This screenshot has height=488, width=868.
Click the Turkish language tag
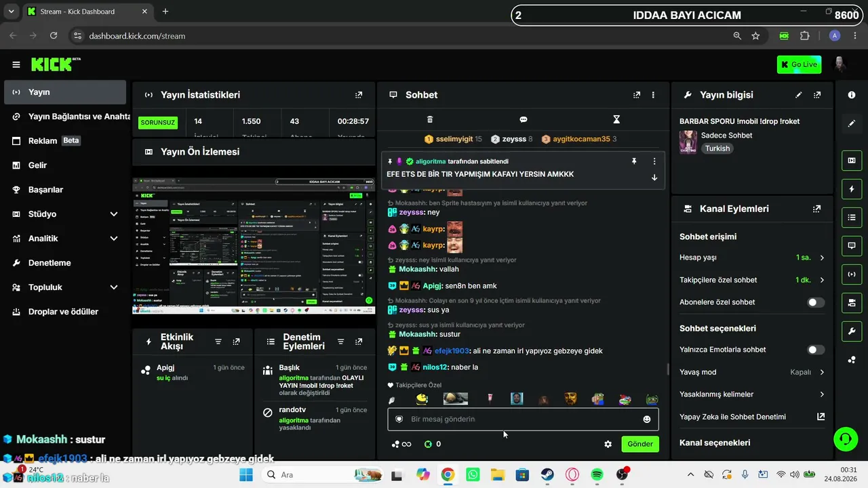(717, 148)
